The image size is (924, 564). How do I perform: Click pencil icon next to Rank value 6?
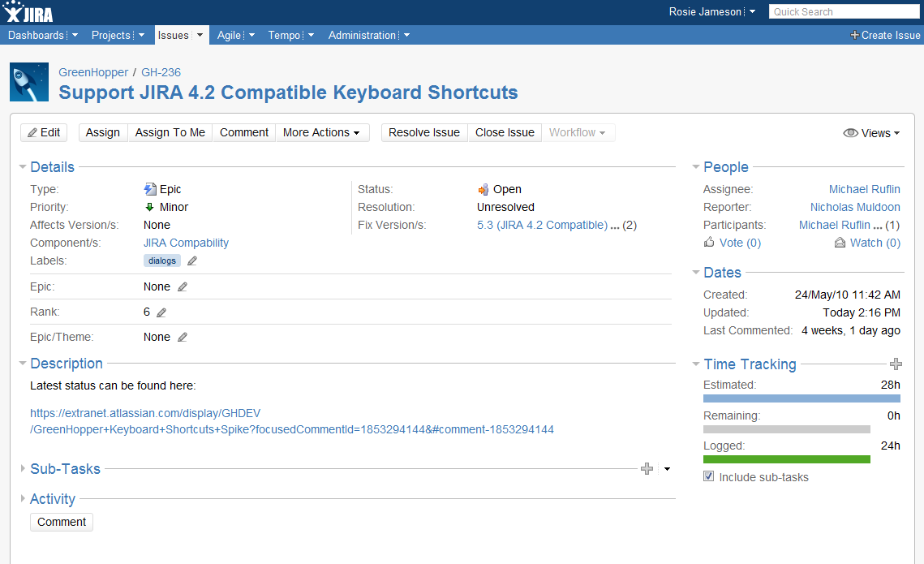point(161,312)
